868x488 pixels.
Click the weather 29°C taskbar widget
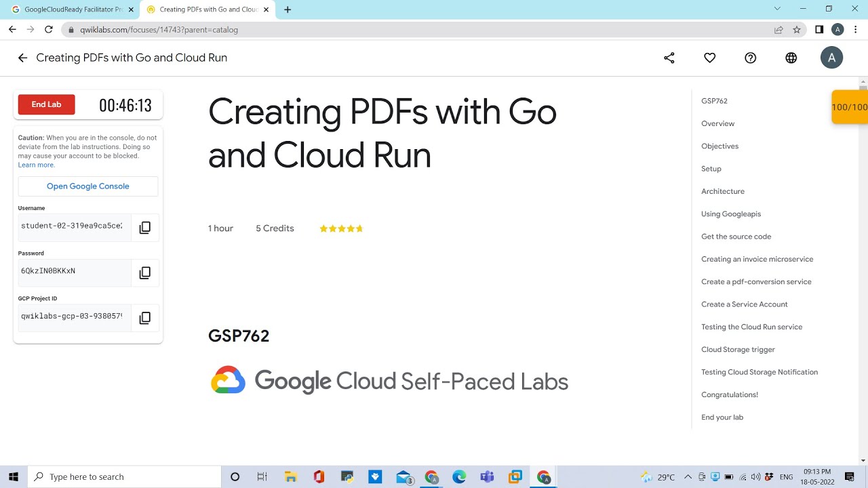tap(658, 477)
